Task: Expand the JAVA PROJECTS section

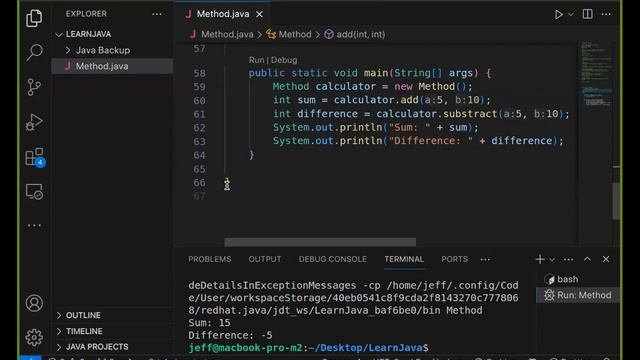Action: point(113,347)
